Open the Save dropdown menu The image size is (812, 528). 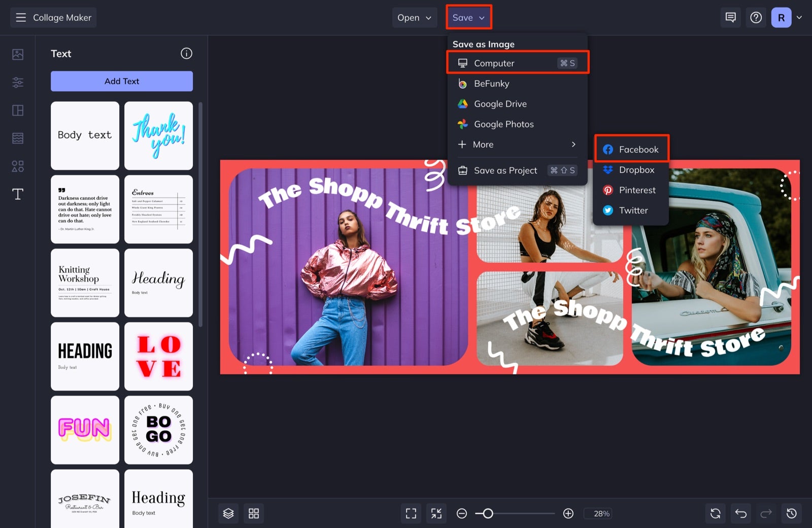468,17
